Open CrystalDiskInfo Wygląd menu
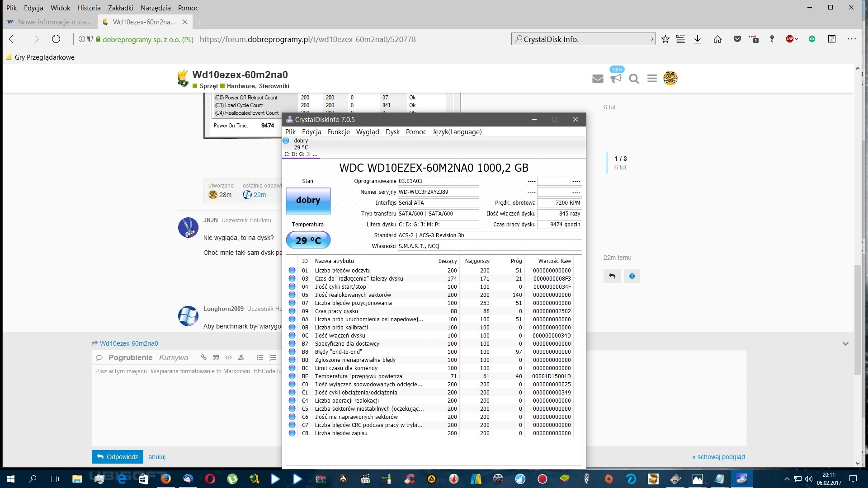The height and width of the screenshot is (488, 868). pos(368,132)
